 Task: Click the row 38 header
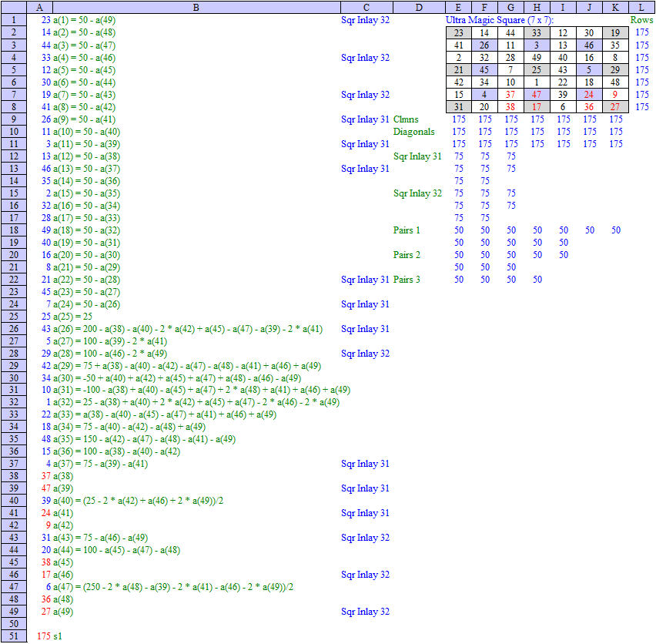coord(14,476)
